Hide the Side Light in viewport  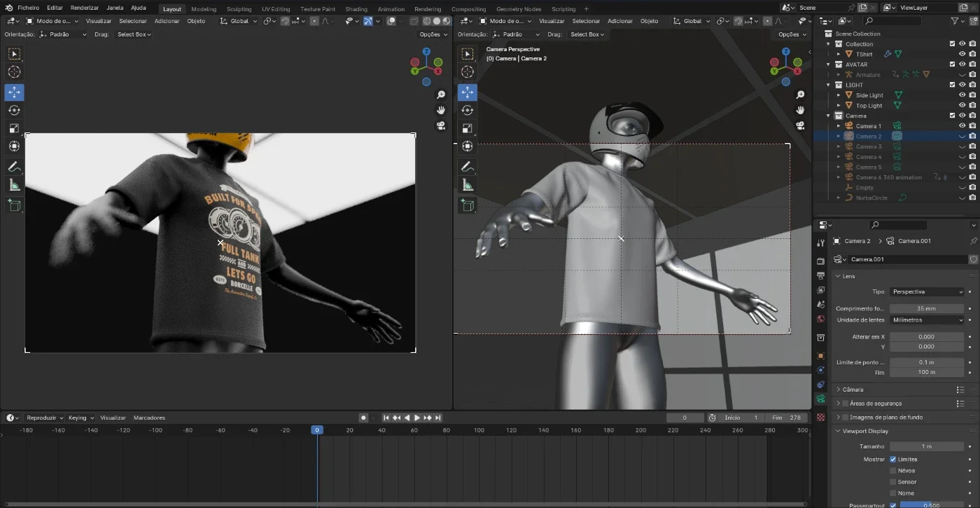click(x=962, y=95)
